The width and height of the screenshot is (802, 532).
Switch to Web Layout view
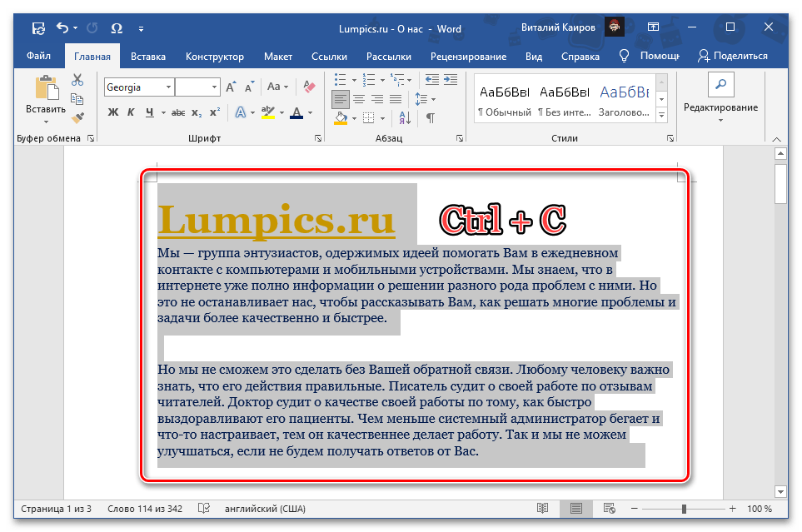[609, 508]
